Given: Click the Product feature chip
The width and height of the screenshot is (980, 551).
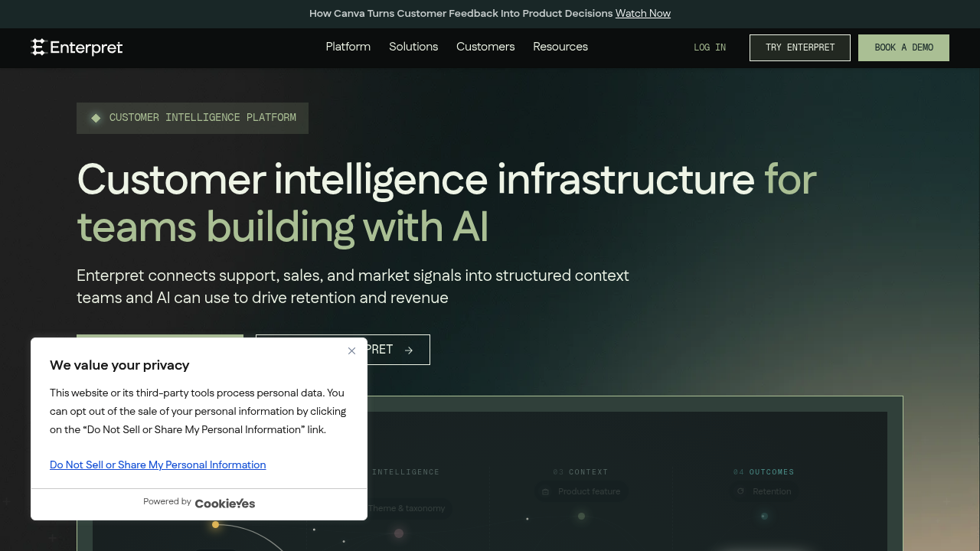Looking at the screenshot, I should [581, 491].
